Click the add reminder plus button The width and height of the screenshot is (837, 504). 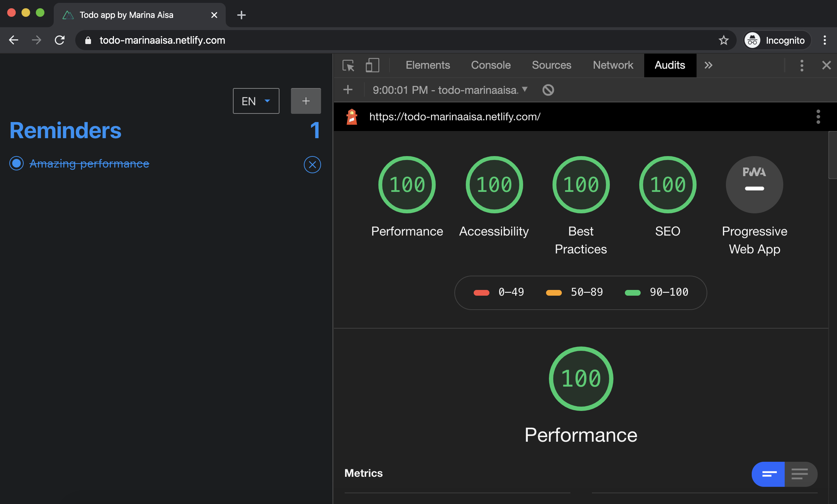(x=306, y=101)
